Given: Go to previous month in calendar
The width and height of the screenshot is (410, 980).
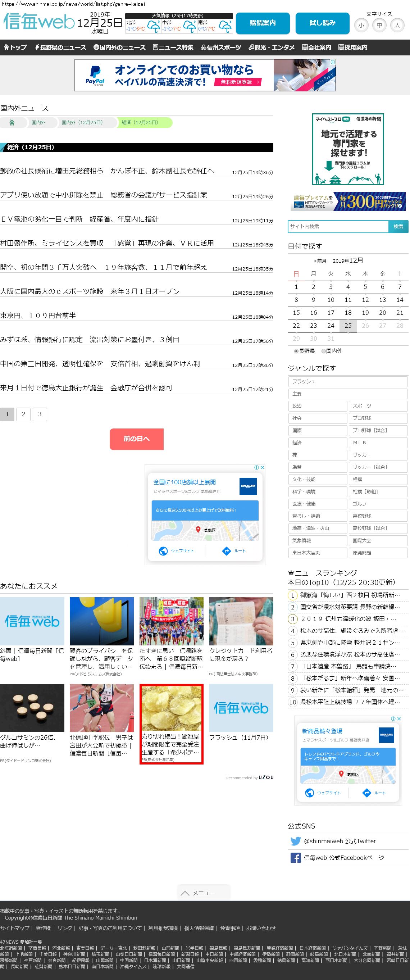Looking at the screenshot, I should pyautogui.click(x=320, y=261).
